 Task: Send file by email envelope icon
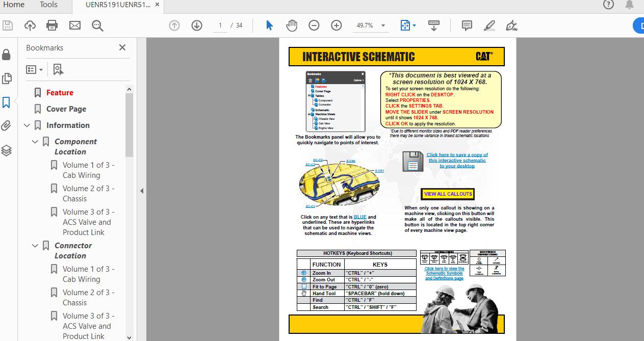point(75,25)
